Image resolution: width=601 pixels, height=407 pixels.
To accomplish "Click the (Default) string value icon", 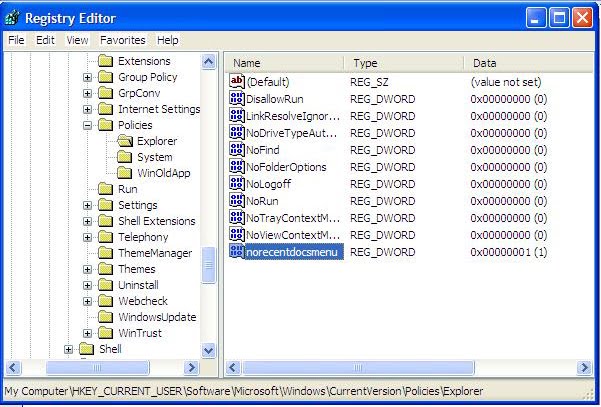I will (237, 81).
